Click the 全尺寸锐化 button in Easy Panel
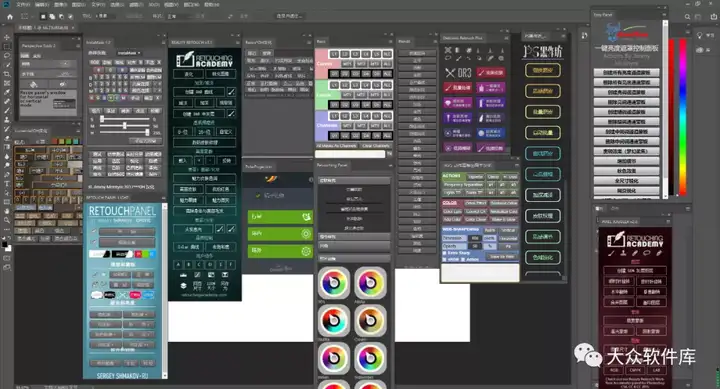Screen dimensions: 720x389 [x=626, y=180]
